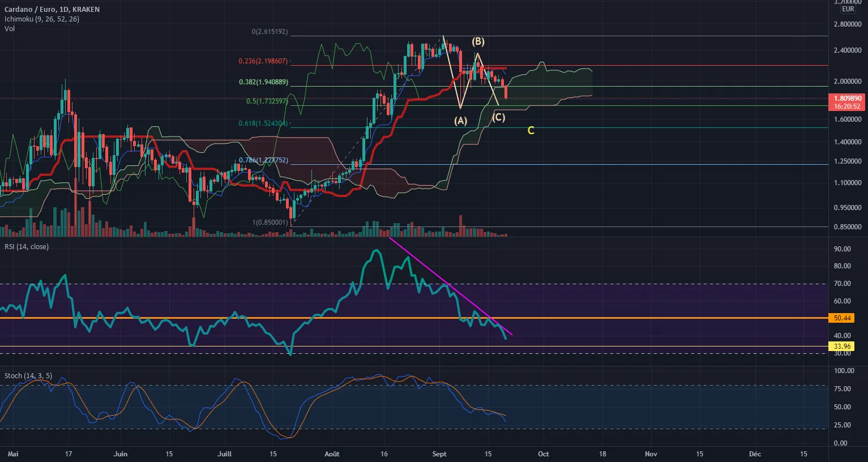Select the Ichimoku (9, 26, 52, 26) legend

click(x=42, y=19)
